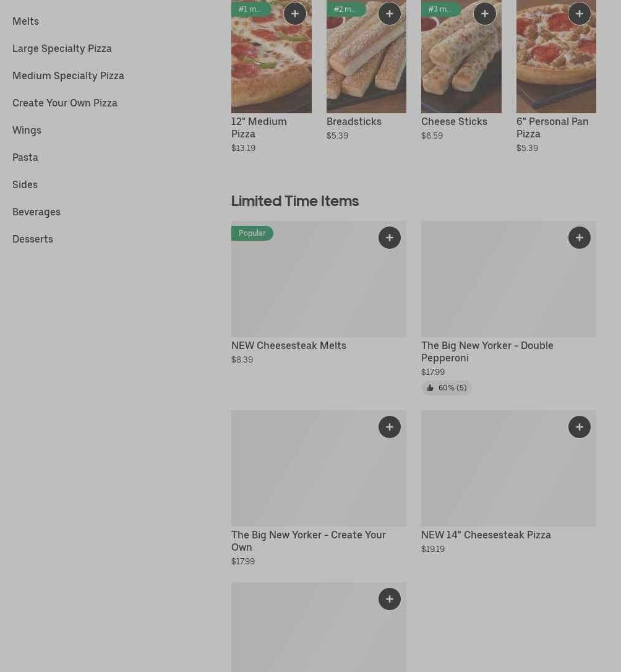621x672 pixels.
Task: Open the Beverages category
Action: click(x=36, y=212)
